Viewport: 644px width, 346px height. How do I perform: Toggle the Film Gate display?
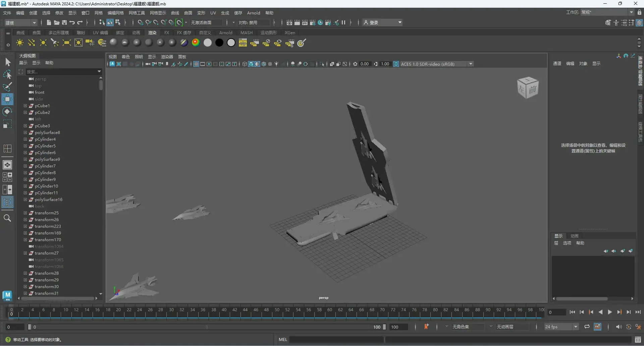coord(203,64)
